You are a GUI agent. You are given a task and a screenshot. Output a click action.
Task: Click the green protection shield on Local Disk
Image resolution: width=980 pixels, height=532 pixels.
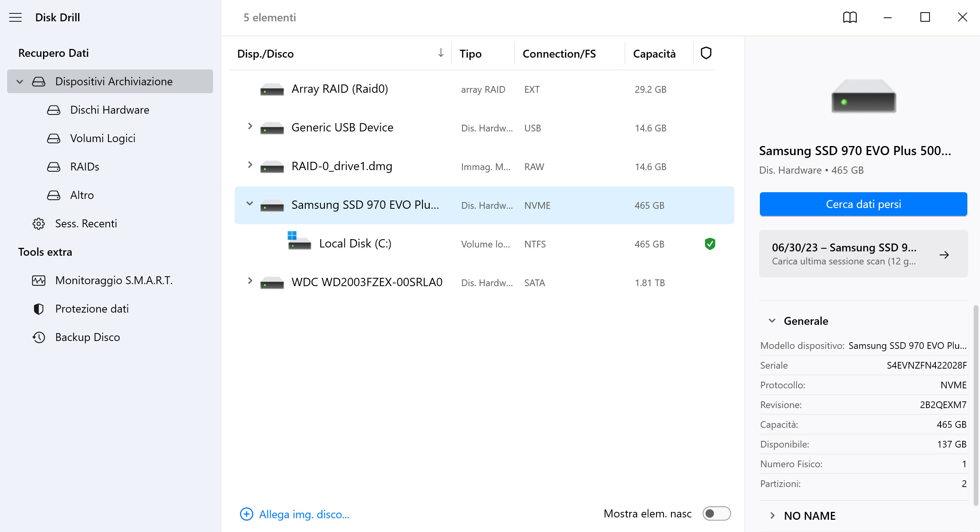[710, 244]
